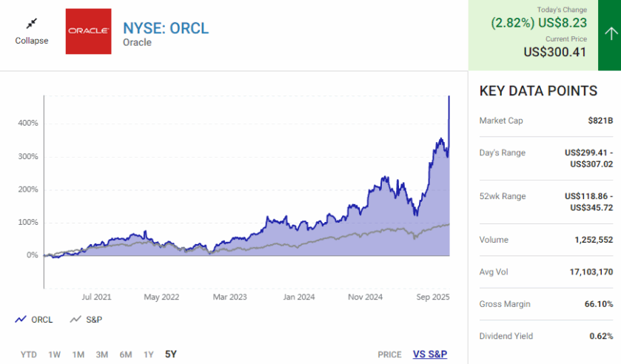Viewport: 621px width, 364px height.
Task: Click the Collapse arrows icon
Action: (x=31, y=24)
